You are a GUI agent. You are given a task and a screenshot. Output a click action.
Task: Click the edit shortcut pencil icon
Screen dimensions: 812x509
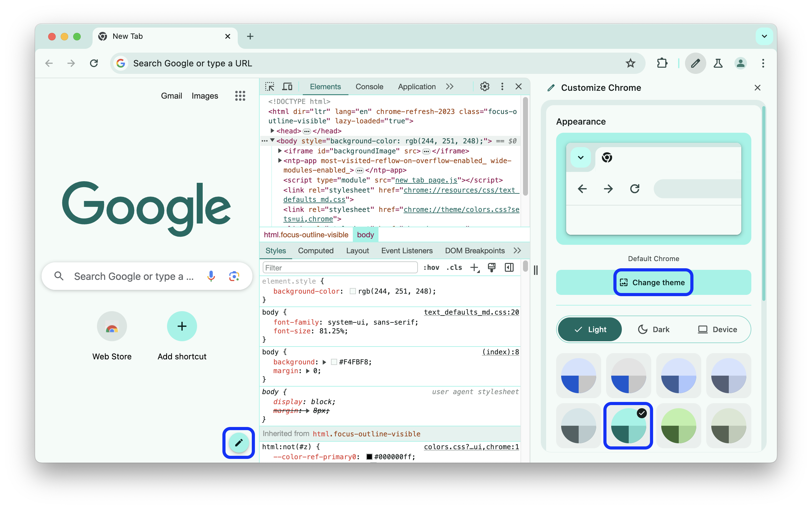click(238, 443)
